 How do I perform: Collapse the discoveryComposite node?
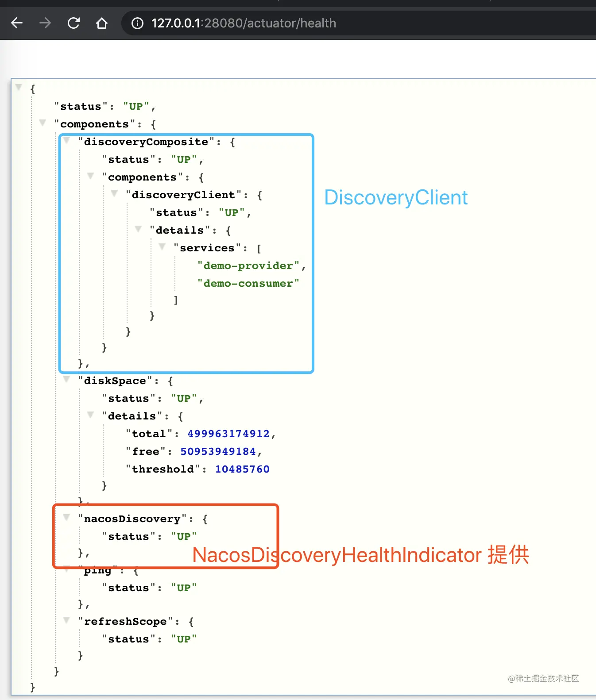tap(66, 140)
